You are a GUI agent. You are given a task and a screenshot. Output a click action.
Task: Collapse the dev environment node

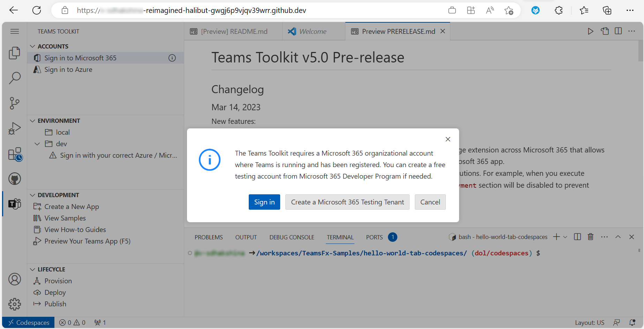click(37, 144)
